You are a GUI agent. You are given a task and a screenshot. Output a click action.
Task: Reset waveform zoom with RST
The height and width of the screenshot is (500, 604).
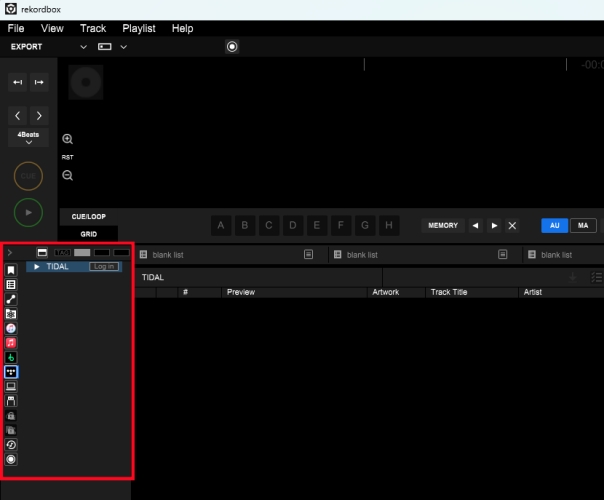pos(67,157)
